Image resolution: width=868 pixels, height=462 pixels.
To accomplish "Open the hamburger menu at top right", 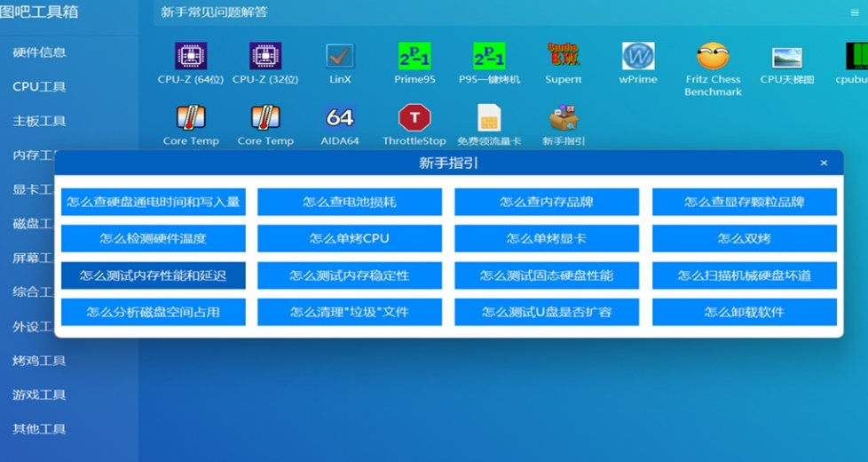I will (855, 12).
